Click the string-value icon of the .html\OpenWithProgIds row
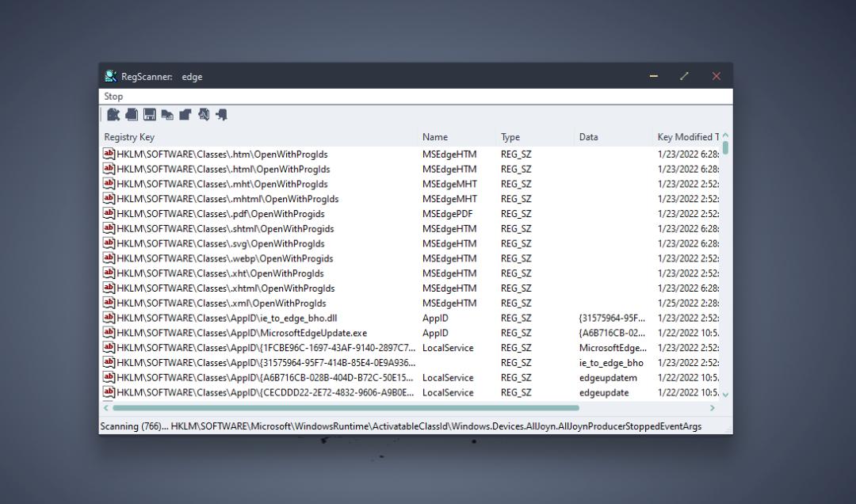 click(109, 169)
